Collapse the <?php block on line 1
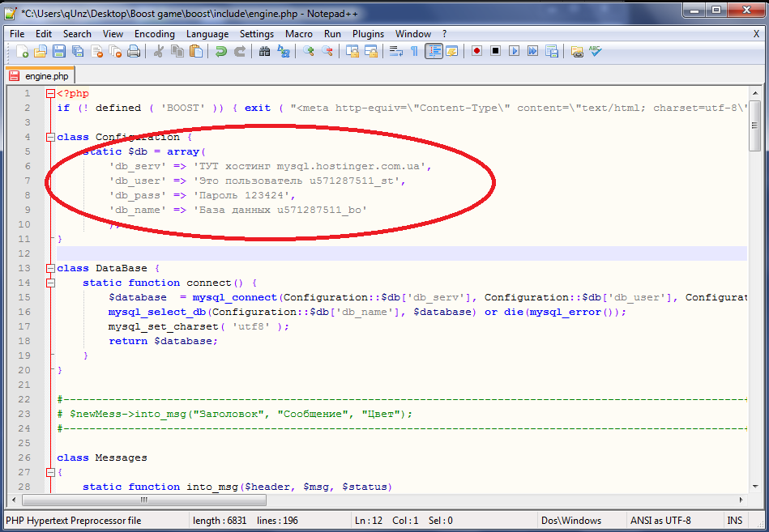This screenshot has width=769, height=532. point(50,93)
